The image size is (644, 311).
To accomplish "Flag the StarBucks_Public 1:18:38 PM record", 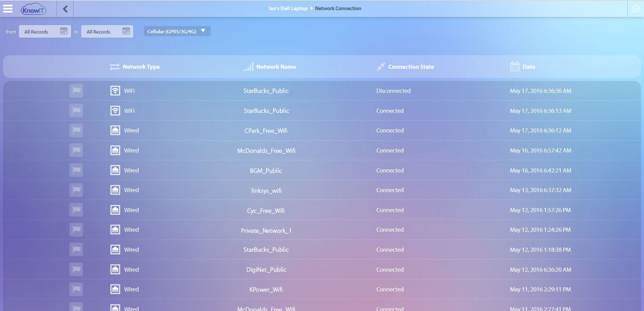I will pos(76,250).
